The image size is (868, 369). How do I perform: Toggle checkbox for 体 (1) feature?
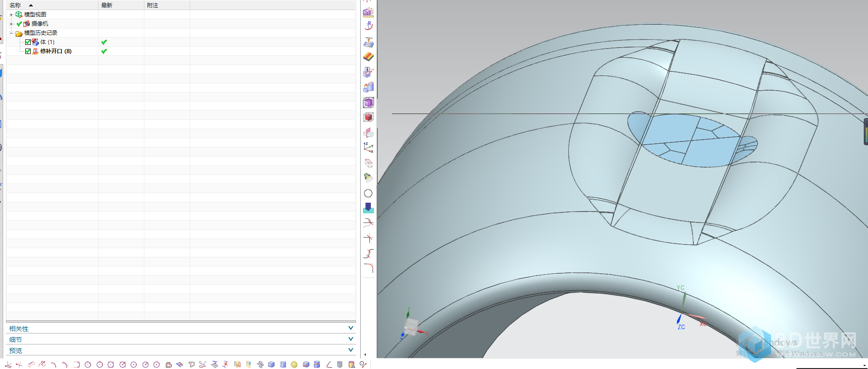pos(28,42)
